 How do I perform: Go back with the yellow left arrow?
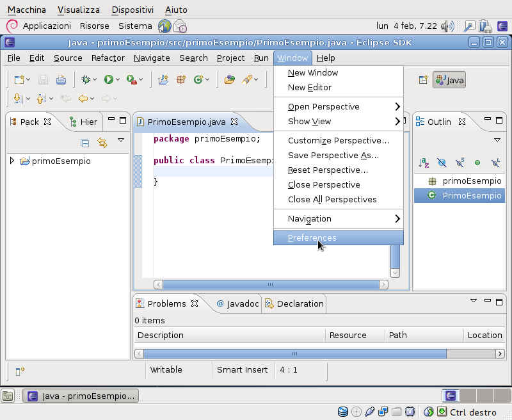(x=83, y=99)
